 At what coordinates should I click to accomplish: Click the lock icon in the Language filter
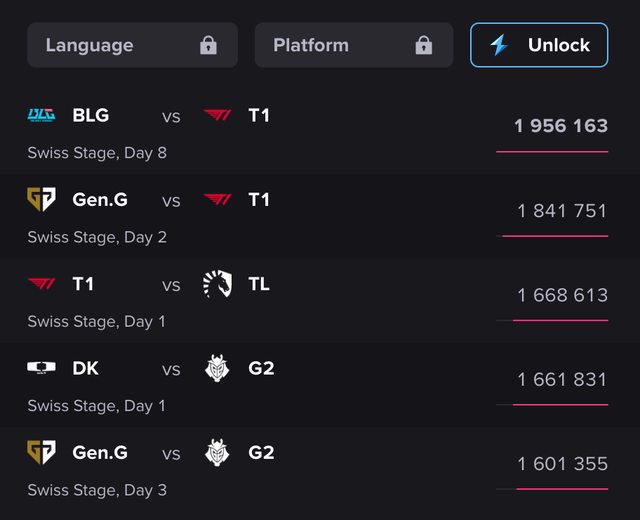click(208, 45)
